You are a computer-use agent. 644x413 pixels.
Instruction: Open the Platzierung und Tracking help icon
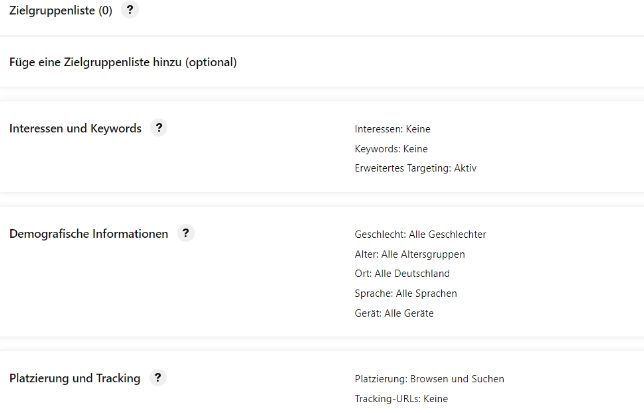point(158,378)
